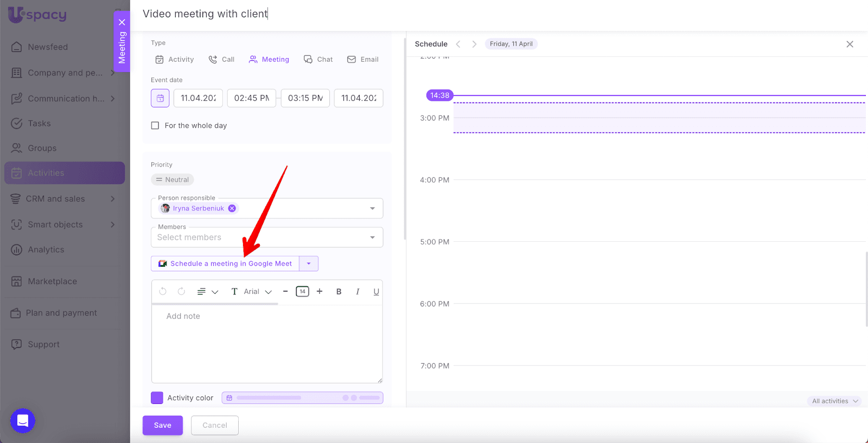
Task: Click the calendar icon beside event date
Action: tap(160, 98)
